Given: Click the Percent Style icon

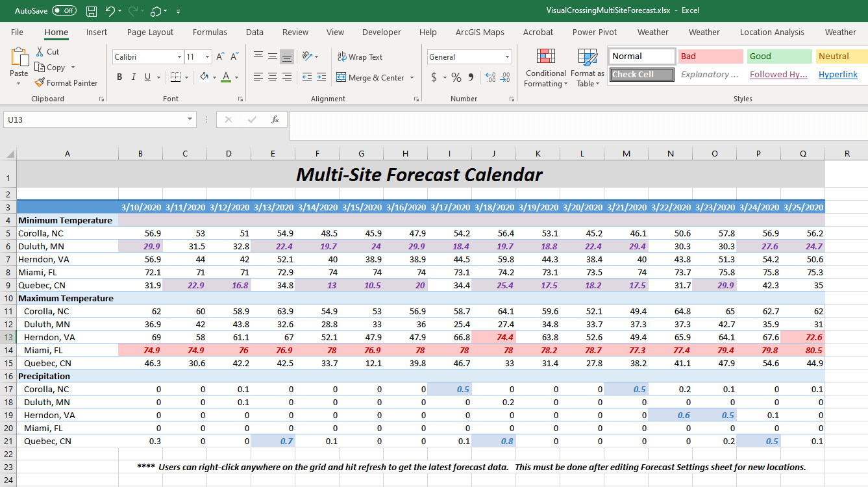Looking at the screenshot, I should coord(456,78).
